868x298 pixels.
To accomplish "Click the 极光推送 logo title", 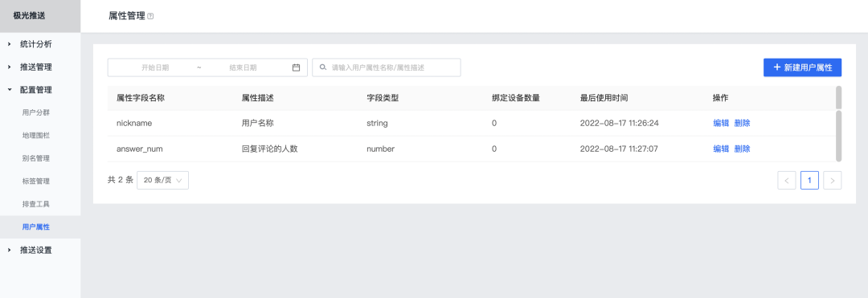I will pyautogui.click(x=30, y=16).
